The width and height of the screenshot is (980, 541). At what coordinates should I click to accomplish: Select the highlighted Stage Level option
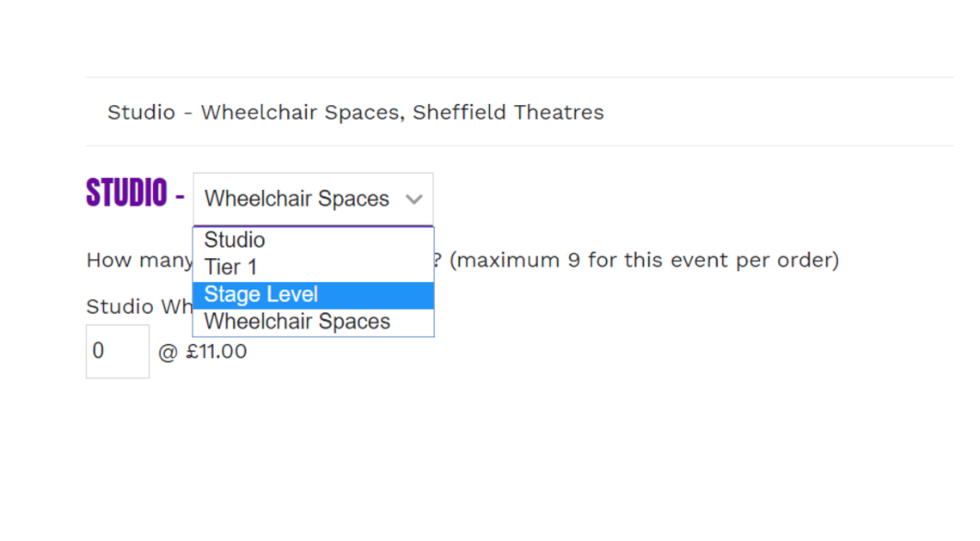pyautogui.click(x=313, y=295)
